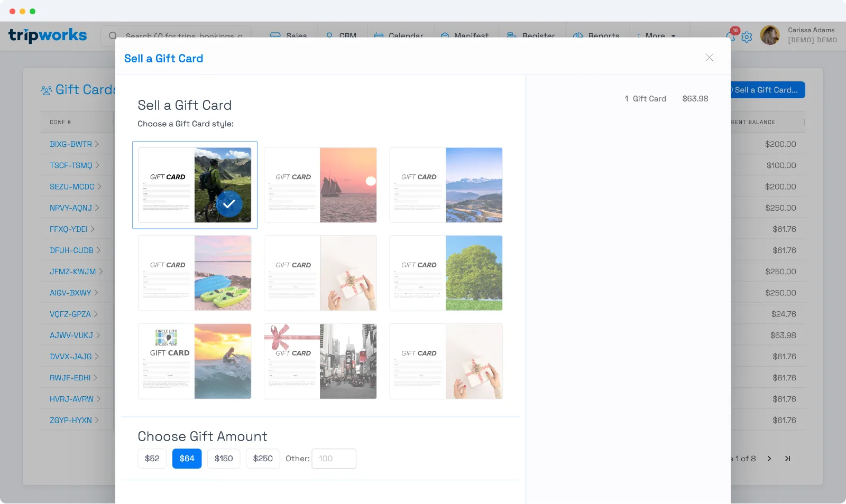This screenshot has width=846, height=504.
Task: Select the Circle City surfer gift card
Action: pos(195,361)
